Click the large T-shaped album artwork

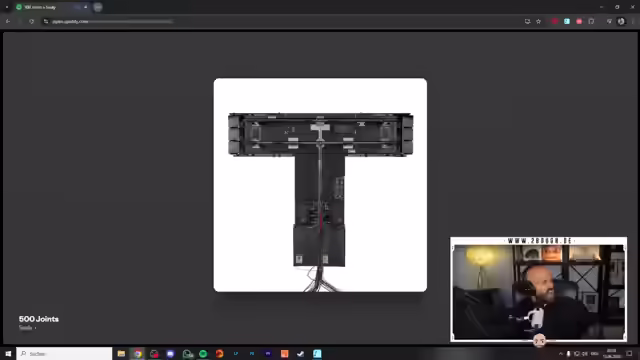pos(320,185)
